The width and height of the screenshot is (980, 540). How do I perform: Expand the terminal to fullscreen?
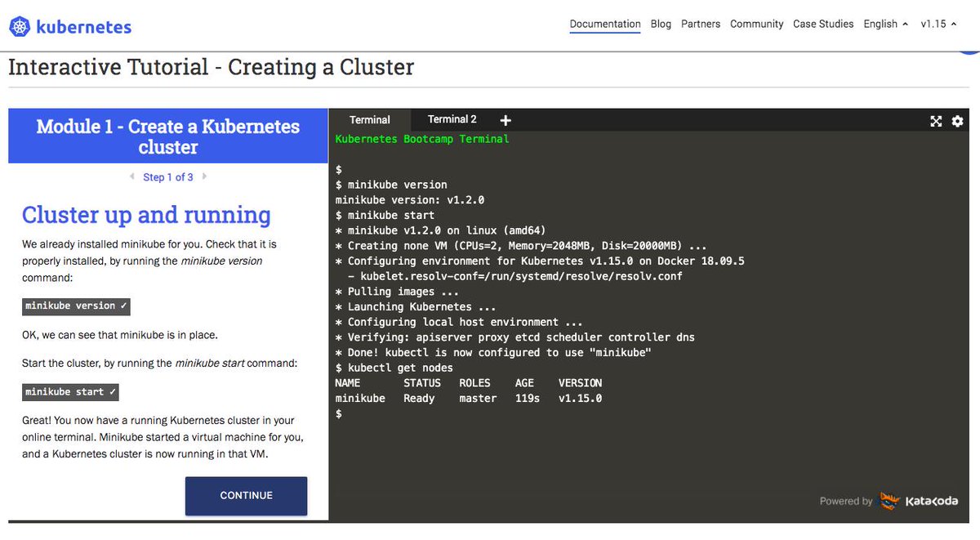(936, 121)
